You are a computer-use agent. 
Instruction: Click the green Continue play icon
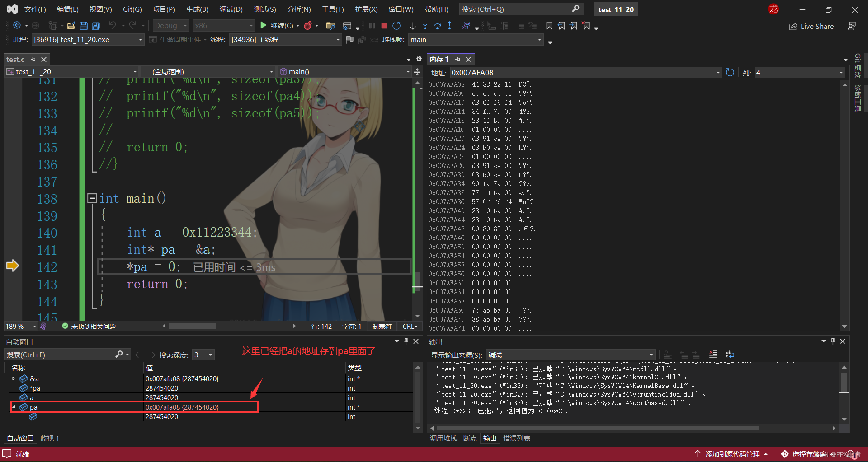264,26
